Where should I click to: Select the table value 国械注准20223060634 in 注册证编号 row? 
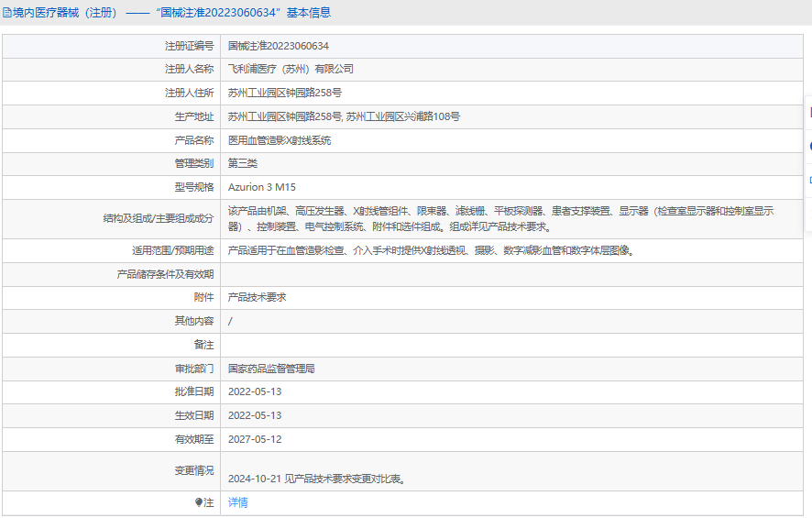coord(278,46)
